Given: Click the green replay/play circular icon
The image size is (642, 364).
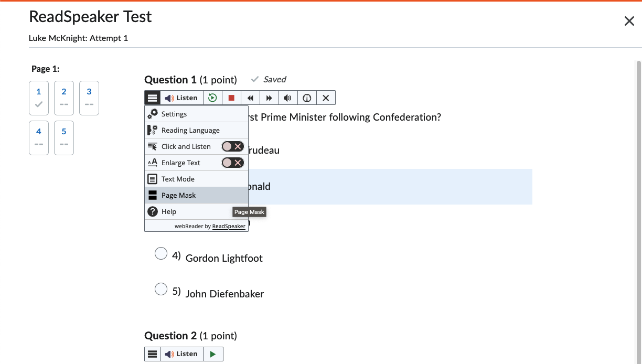Looking at the screenshot, I should pos(212,98).
